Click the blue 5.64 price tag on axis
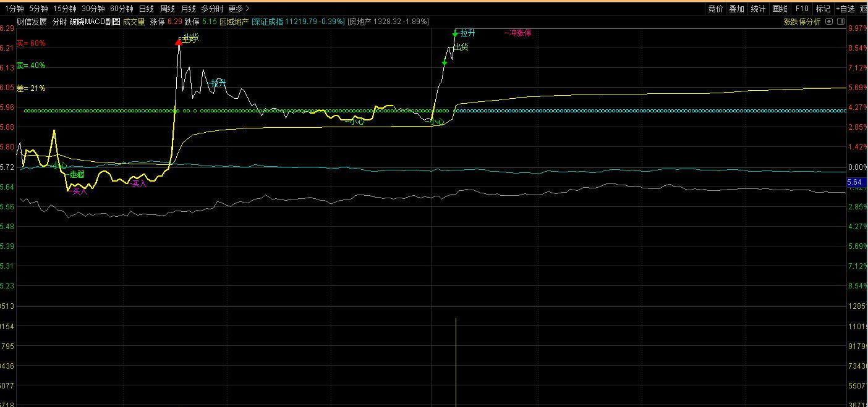The width and height of the screenshot is (868, 407). [854, 182]
